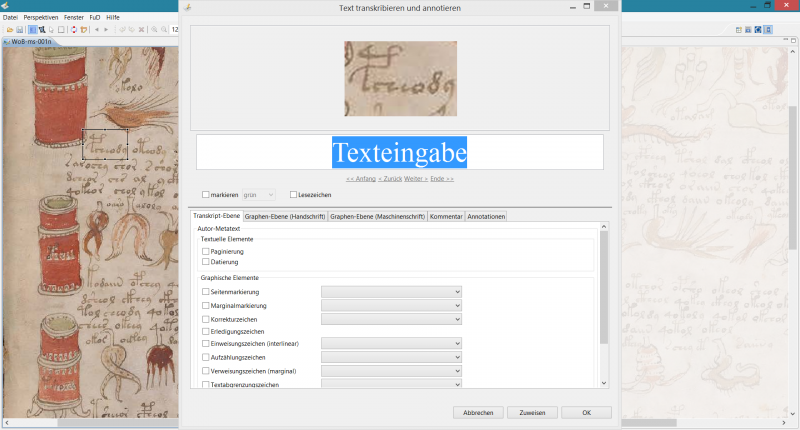Click the OK button
800x430 pixels.
click(x=586, y=413)
